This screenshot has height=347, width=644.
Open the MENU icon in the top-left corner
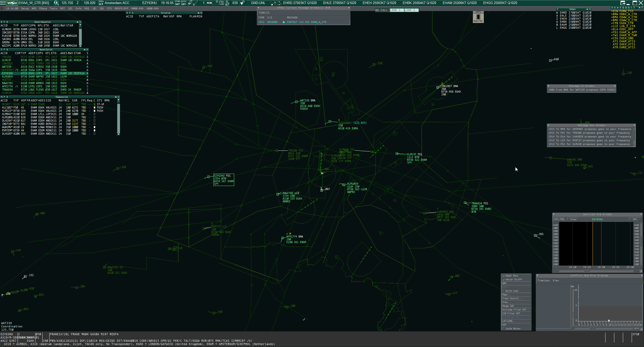point(3,3)
